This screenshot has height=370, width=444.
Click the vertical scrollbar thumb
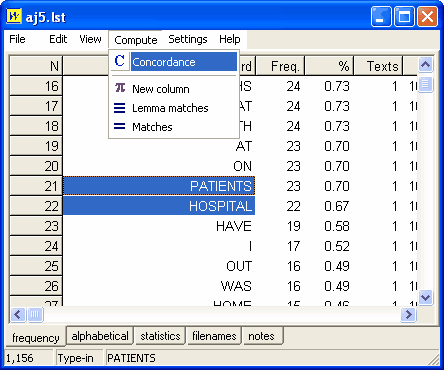pos(425,84)
